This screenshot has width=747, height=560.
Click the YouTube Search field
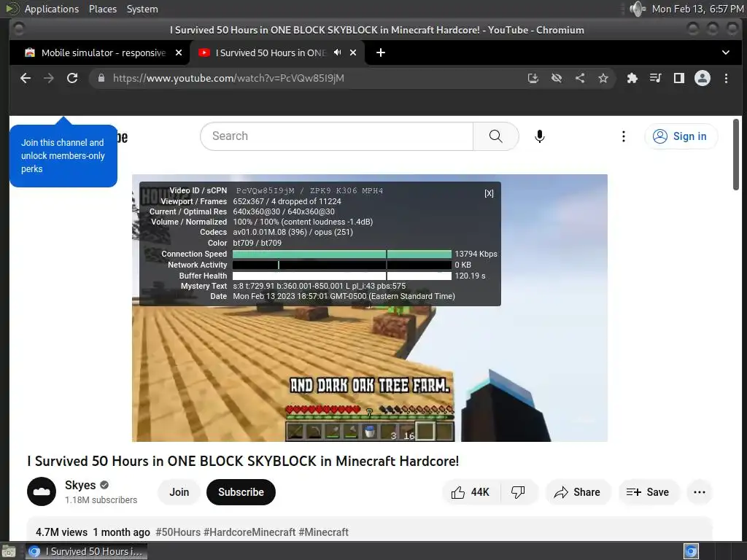tap(336, 136)
